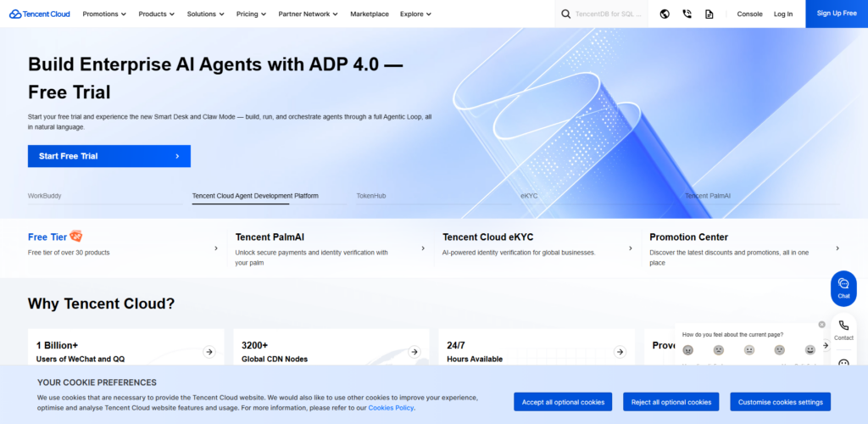
Task: Expand the Pricing menu
Action: [x=251, y=14]
